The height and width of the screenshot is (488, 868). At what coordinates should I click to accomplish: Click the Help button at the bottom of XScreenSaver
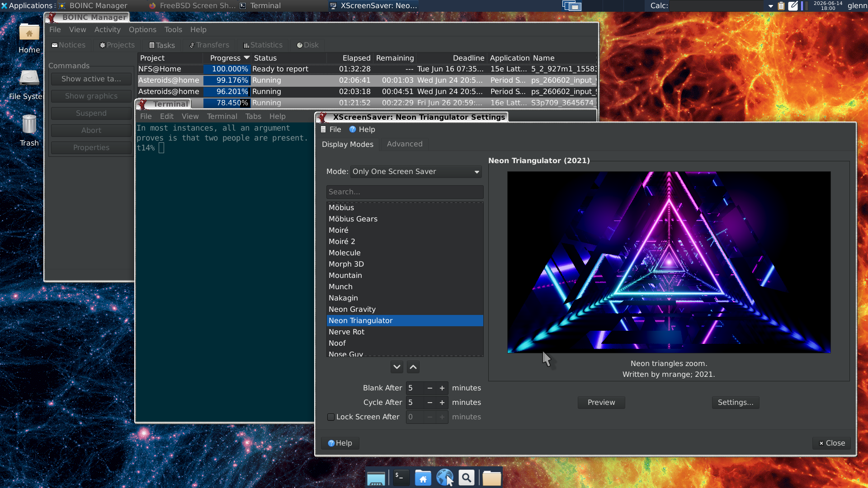pyautogui.click(x=340, y=443)
